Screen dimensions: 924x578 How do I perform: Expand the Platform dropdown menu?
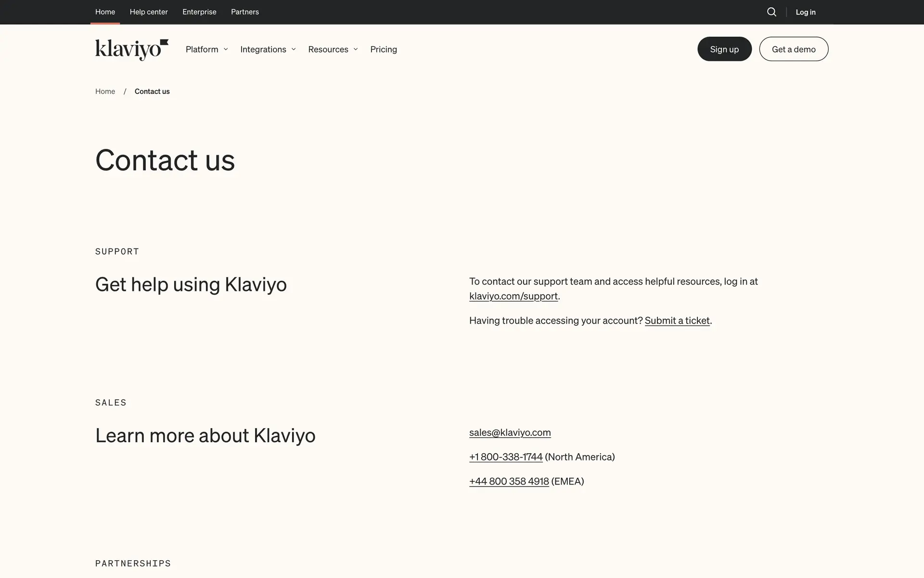coord(206,49)
